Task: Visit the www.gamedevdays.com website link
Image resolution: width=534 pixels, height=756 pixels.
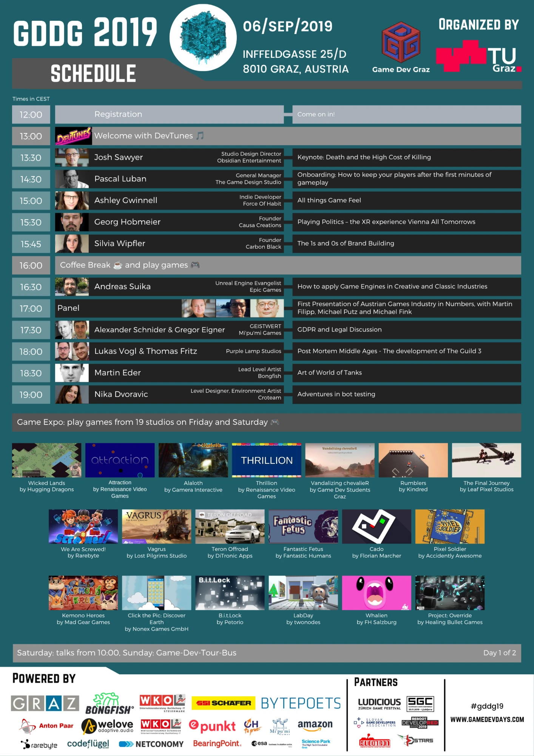Action: (487, 720)
